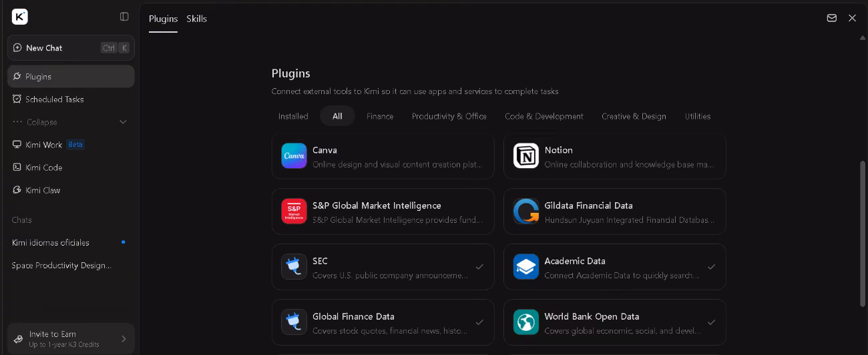Click the Plugins sidebar icon

click(17, 77)
